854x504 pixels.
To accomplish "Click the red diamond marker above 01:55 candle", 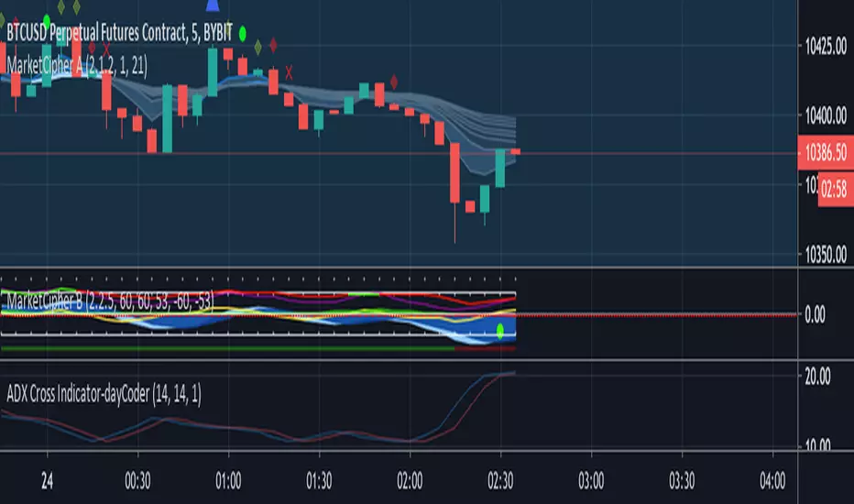I will click(x=394, y=82).
